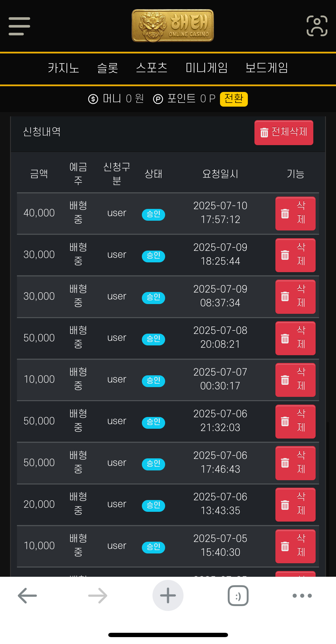The width and height of the screenshot is (336, 644).
Task: Open new tab with plus button
Action: pos(168,595)
